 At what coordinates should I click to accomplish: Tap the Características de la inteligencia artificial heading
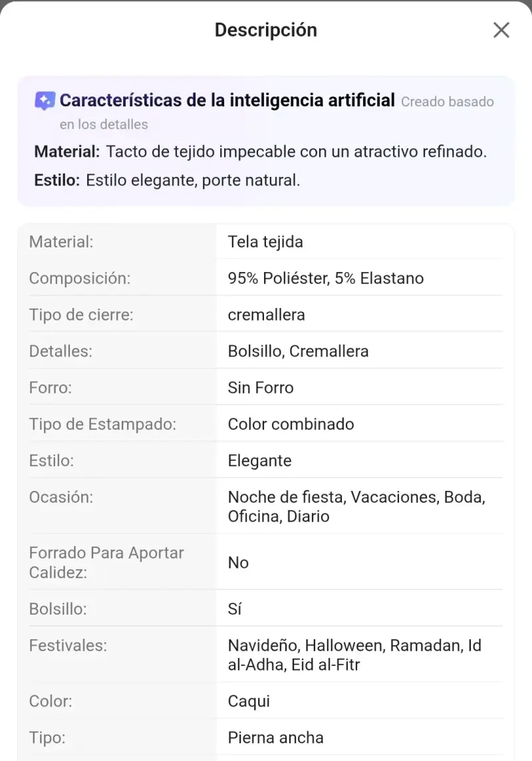coord(227,100)
